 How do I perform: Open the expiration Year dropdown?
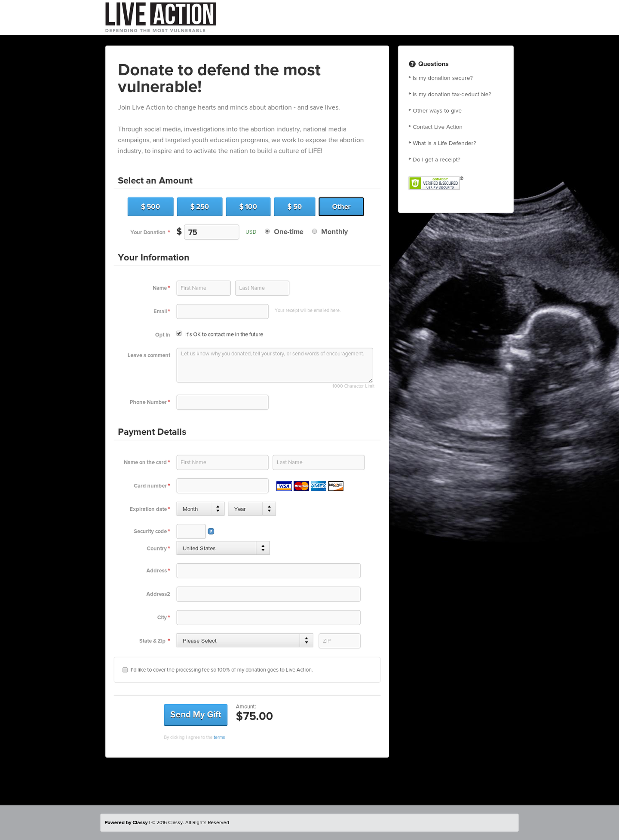click(x=251, y=509)
